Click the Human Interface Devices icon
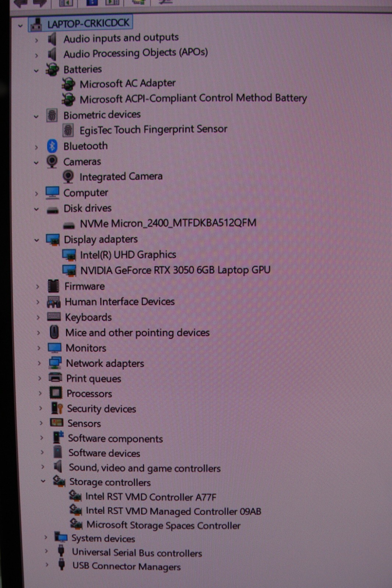This screenshot has height=588, width=392. [54, 302]
